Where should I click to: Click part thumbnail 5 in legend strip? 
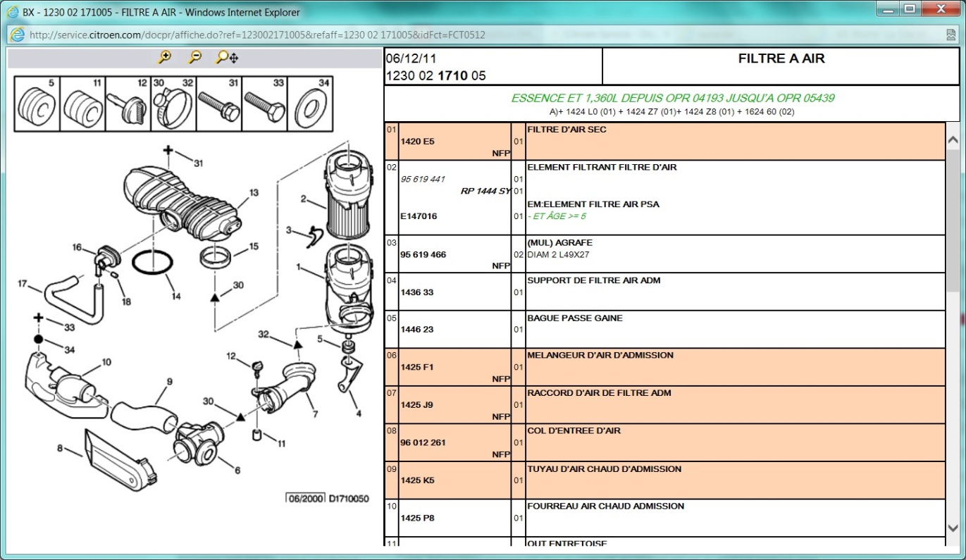(x=37, y=104)
